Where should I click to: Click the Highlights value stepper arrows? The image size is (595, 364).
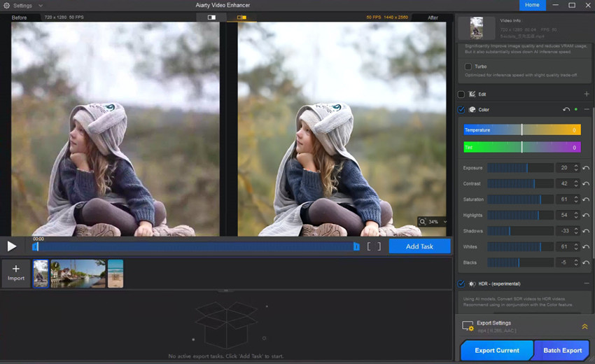[x=576, y=215]
